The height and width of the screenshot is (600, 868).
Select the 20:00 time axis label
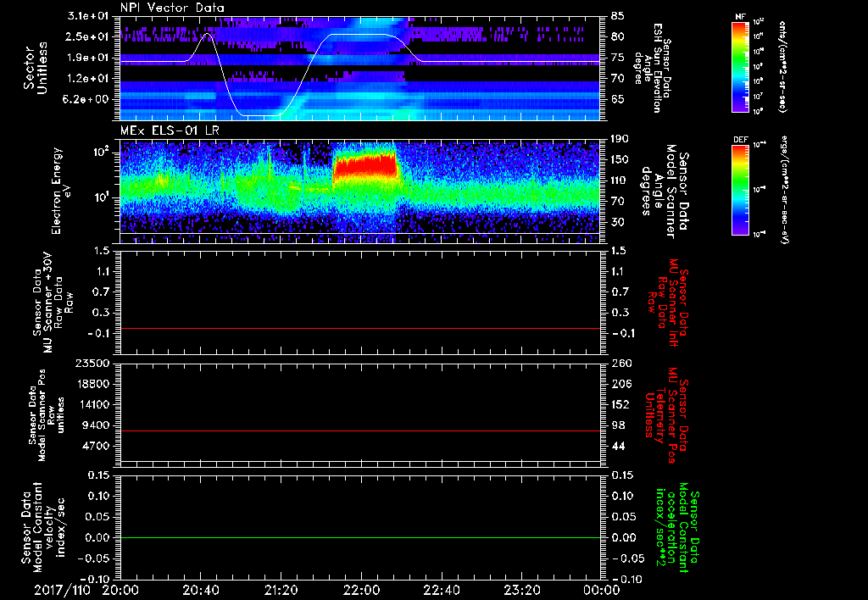click(120, 590)
